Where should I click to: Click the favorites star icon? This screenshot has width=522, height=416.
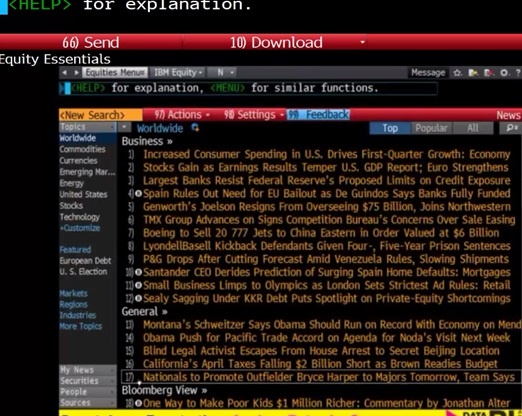[457, 73]
